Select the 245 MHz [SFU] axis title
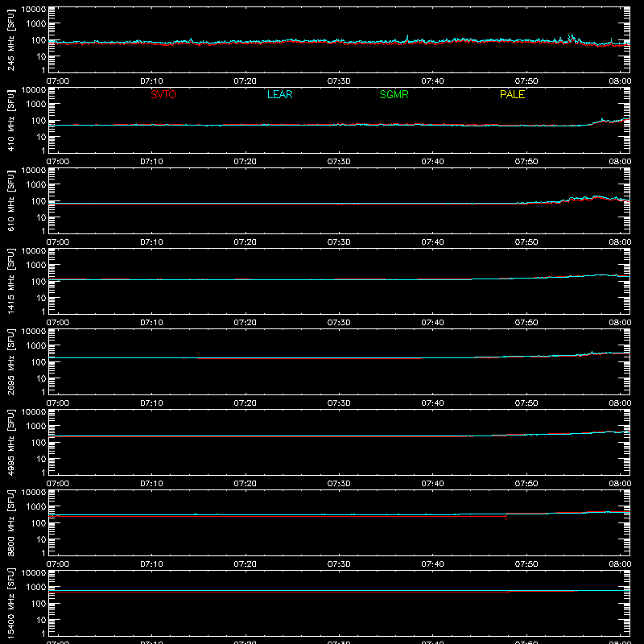The height and width of the screenshot is (644, 644). tap(10, 40)
